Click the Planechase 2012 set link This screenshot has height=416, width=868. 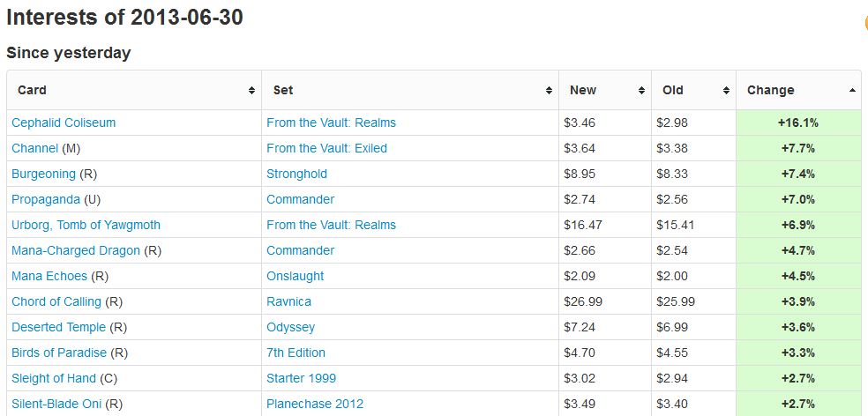(315, 404)
